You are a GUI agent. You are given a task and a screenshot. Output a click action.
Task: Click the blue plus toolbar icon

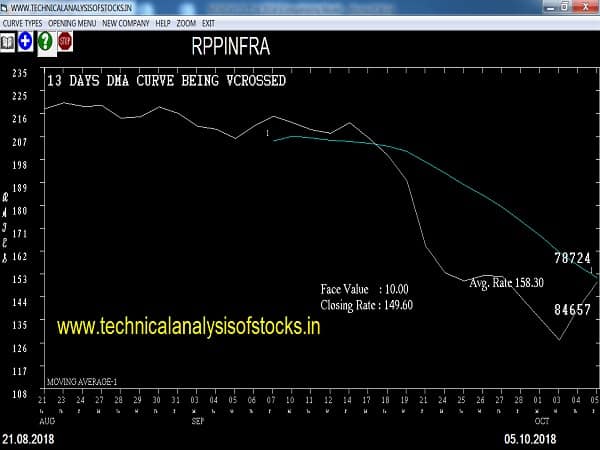point(26,41)
